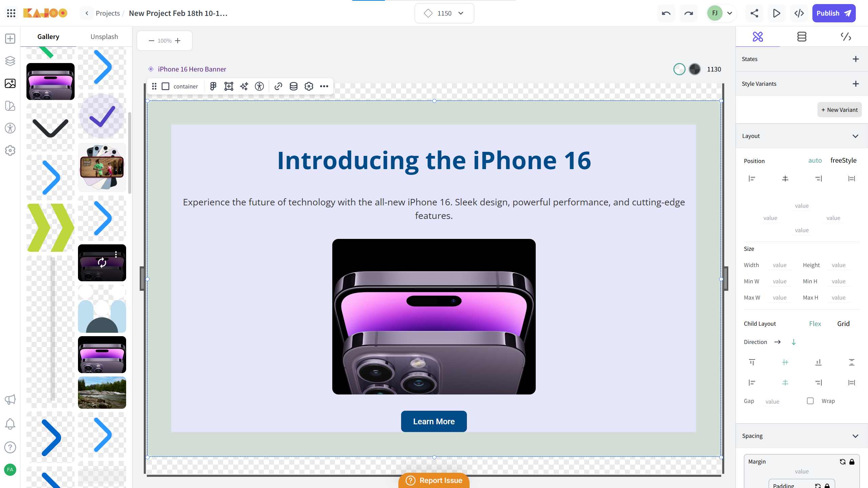The image size is (868, 488).
Task: Switch Child Layout to Grid
Action: (843, 324)
